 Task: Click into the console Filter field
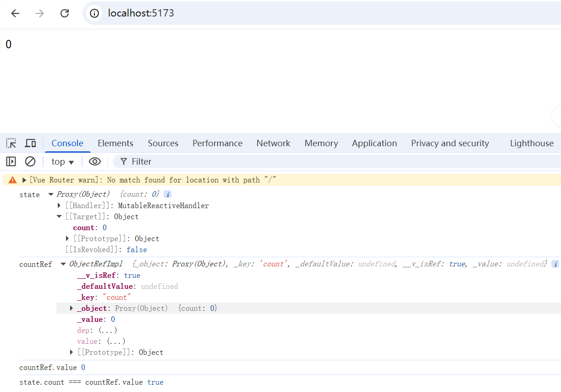[339, 161]
